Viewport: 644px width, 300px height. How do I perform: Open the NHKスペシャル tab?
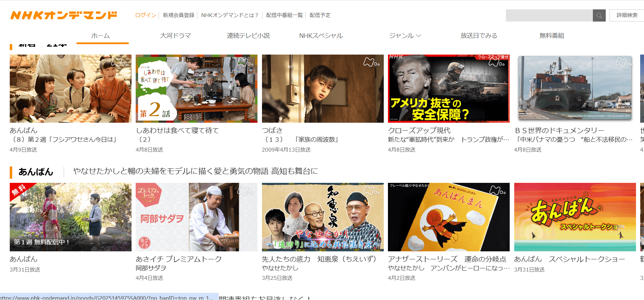pyautogui.click(x=321, y=35)
